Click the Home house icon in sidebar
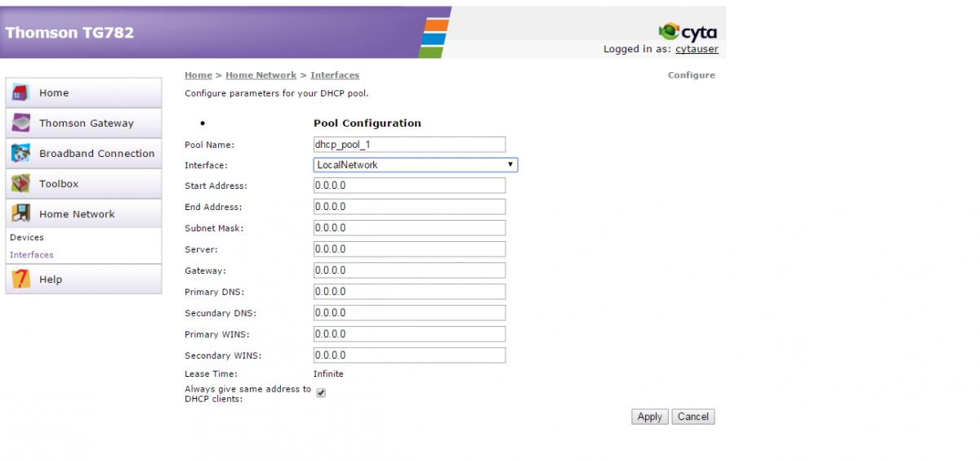Viewport: 980px width, 461px height. point(20,93)
